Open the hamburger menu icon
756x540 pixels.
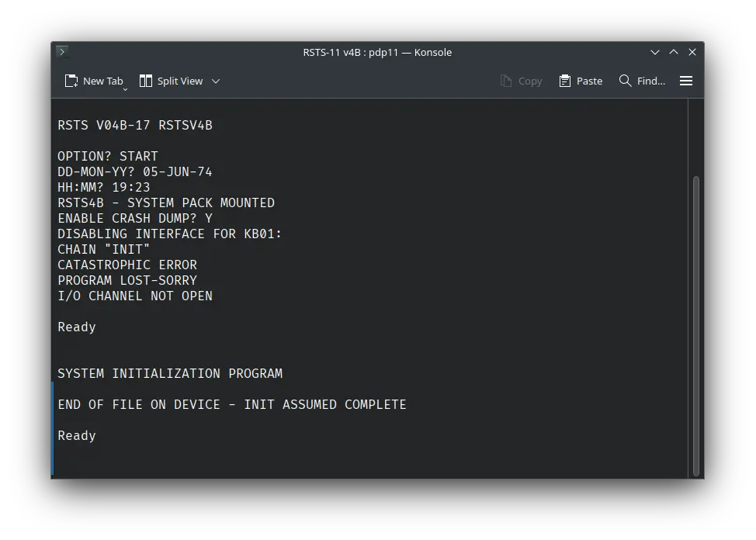pos(686,80)
